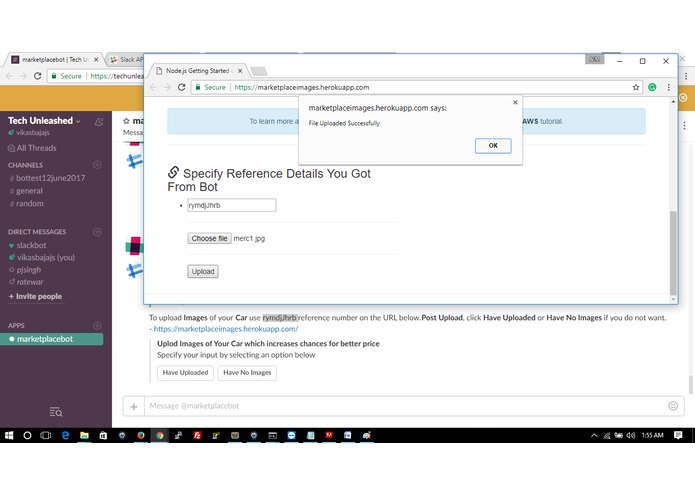The height and width of the screenshot is (494, 695).
Task: Reload the Slack page in back window
Action: (38, 76)
